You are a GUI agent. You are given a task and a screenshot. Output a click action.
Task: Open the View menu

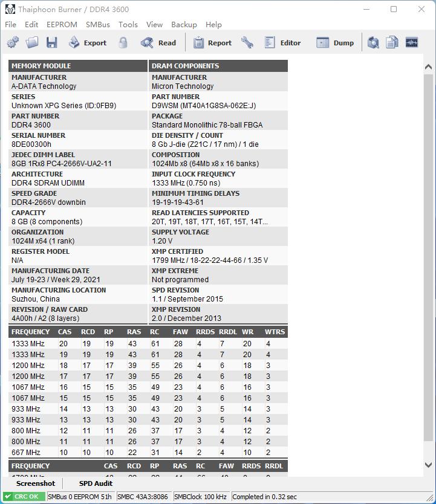pyautogui.click(x=154, y=25)
